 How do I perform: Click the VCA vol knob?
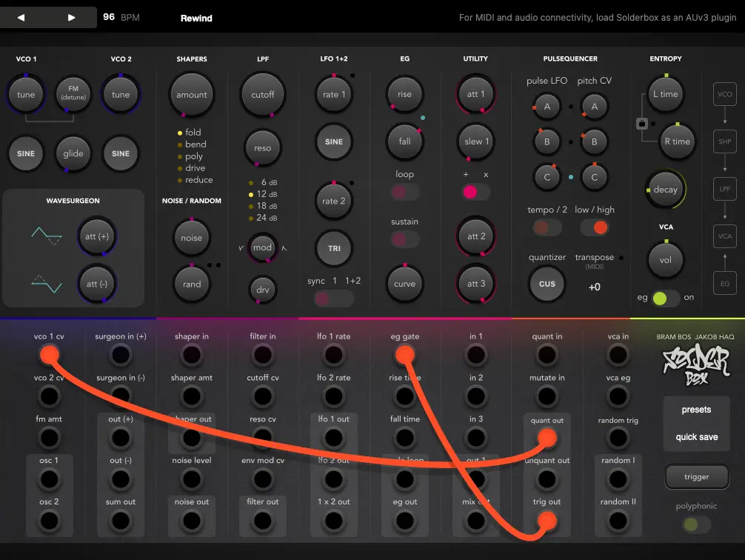click(665, 259)
